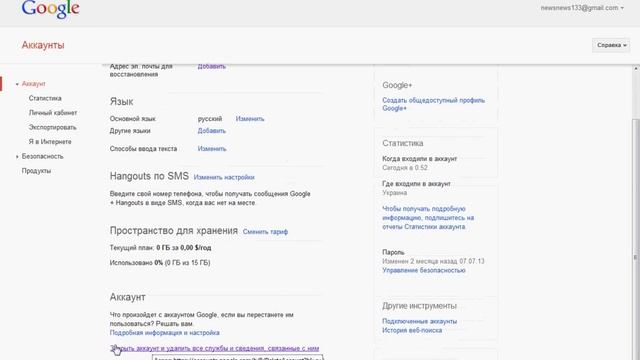The image size is (640, 360).
Task: Click Аккаунты page title
Action: click(x=43, y=45)
